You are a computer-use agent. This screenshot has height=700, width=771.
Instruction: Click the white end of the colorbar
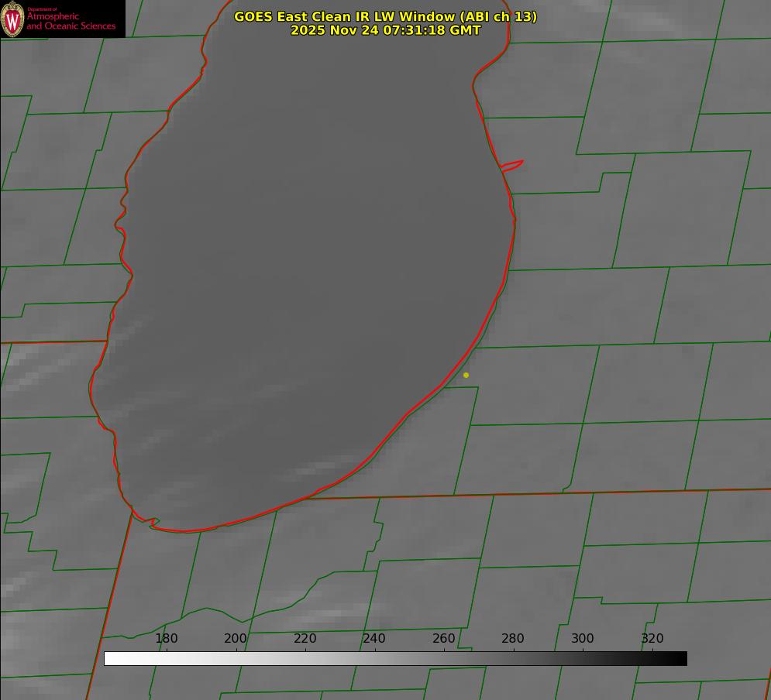click(110, 658)
